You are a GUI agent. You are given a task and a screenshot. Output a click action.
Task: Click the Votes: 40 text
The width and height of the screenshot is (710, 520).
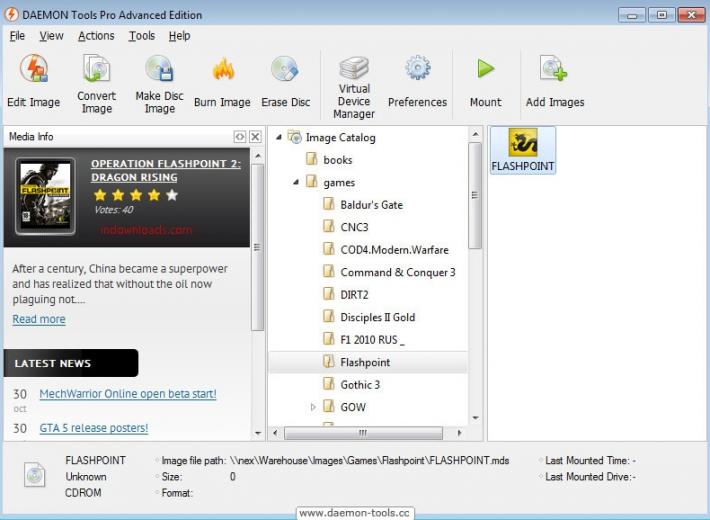click(x=114, y=210)
